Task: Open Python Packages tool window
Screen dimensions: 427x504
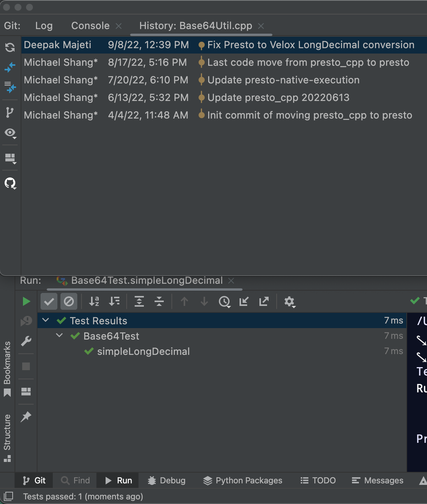Action: point(243,480)
